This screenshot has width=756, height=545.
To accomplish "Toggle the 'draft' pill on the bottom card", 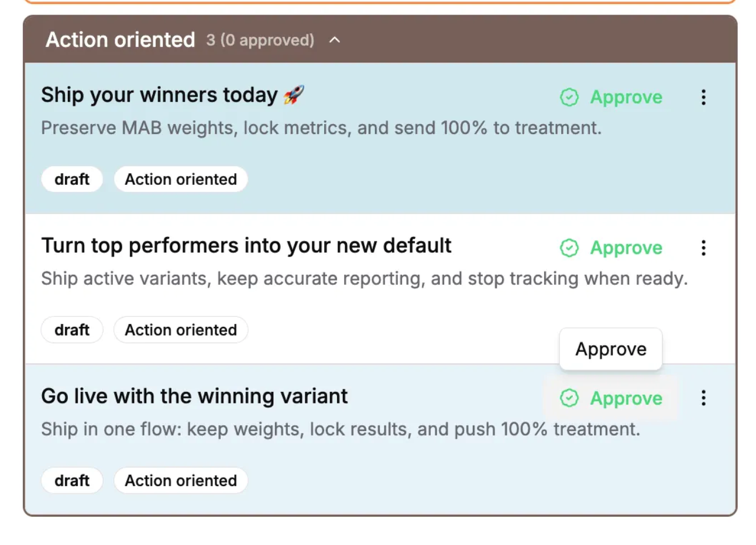I will click(x=72, y=480).
